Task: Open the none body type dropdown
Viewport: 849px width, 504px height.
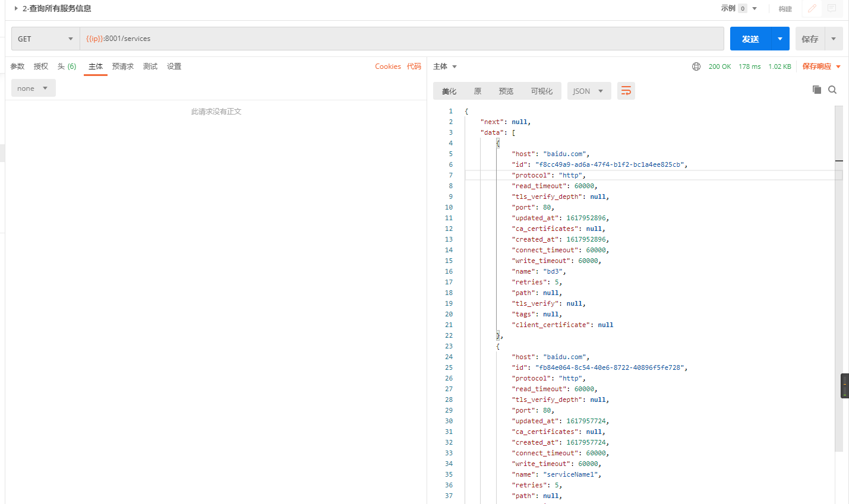Action: point(33,88)
